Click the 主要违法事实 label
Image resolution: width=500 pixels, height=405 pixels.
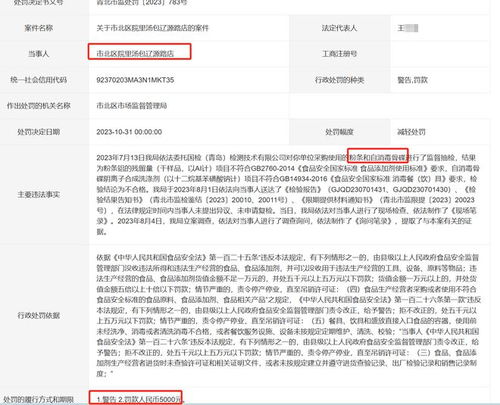38,194
